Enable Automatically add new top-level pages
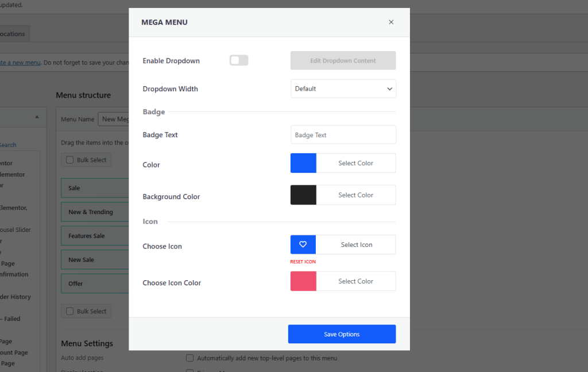This screenshot has width=588, height=372. (x=190, y=358)
